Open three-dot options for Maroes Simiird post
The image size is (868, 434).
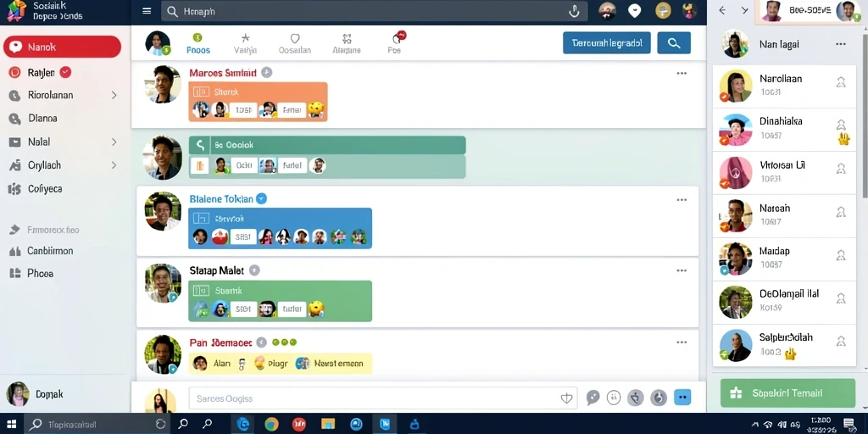pyautogui.click(x=682, y=73)
